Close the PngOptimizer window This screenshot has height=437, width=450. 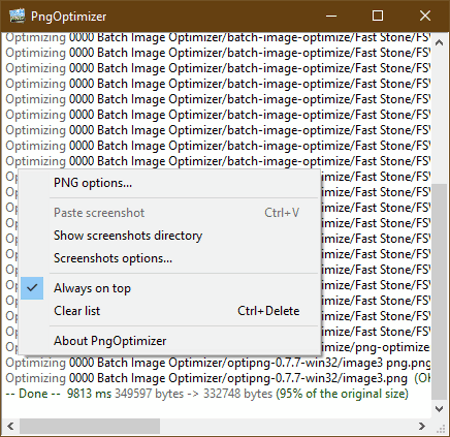point(425,16)
